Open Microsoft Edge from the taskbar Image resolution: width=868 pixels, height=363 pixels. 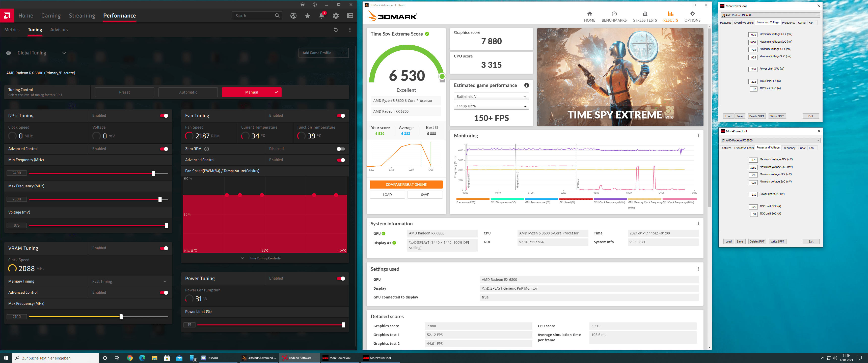point(142,358)
